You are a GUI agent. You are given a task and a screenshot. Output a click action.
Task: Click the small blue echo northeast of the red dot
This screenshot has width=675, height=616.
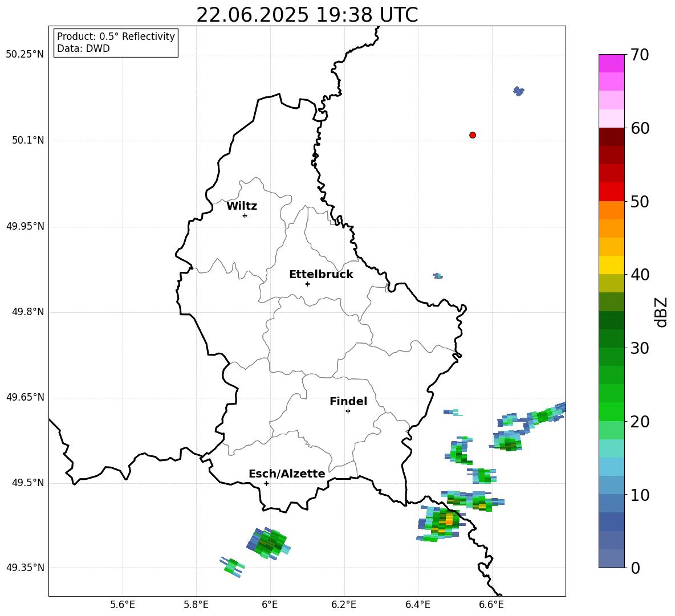519,91
